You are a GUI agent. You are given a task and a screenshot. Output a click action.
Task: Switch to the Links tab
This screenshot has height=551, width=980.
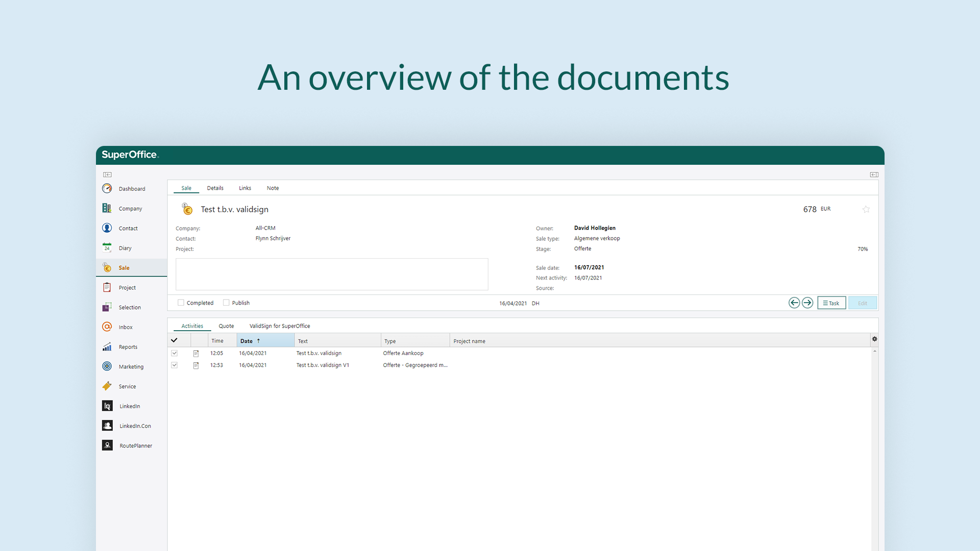(x=245, y=188)
